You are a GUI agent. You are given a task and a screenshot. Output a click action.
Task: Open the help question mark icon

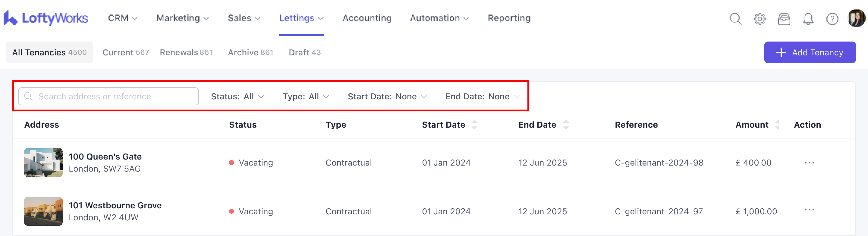832,19
